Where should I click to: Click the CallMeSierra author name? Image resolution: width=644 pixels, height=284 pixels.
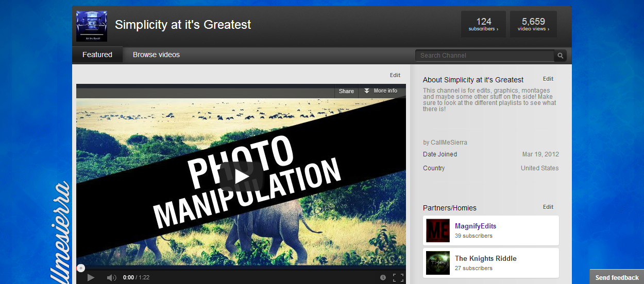[x=449, y=143]
